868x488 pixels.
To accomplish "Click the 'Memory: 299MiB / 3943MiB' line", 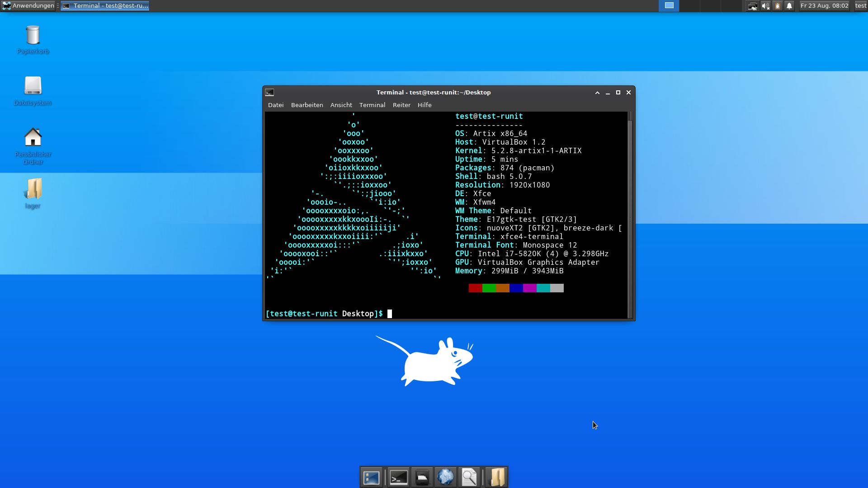I will coord(509,271).
